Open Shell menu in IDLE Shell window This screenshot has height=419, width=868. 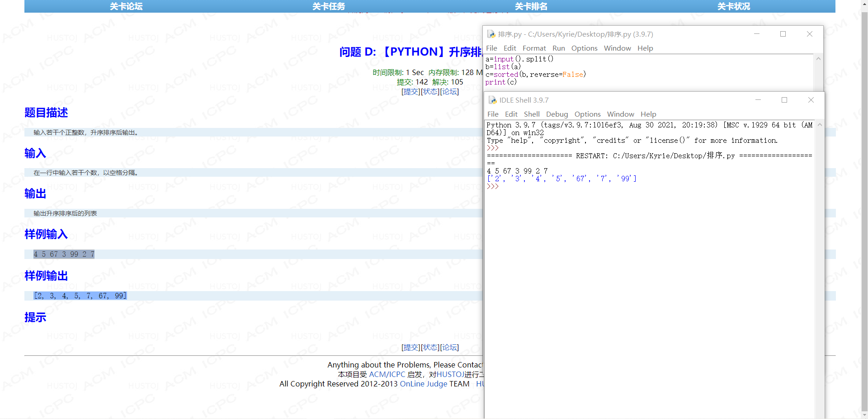532,114
